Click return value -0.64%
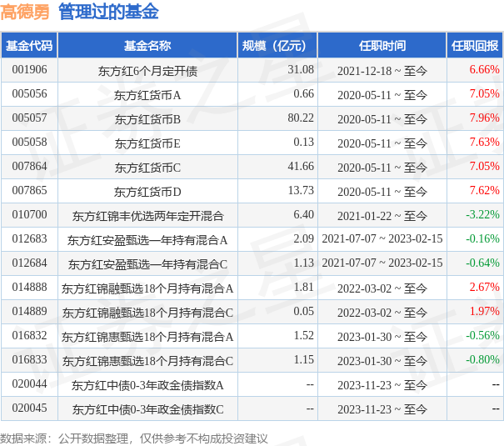Screen dimensions: 504x446 [x=483, y=263]
